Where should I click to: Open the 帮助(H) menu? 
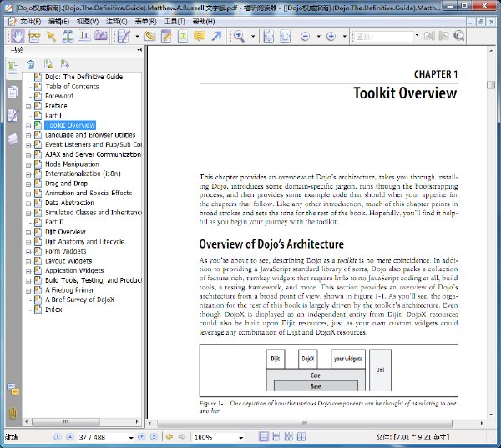(x=204, y=22)
